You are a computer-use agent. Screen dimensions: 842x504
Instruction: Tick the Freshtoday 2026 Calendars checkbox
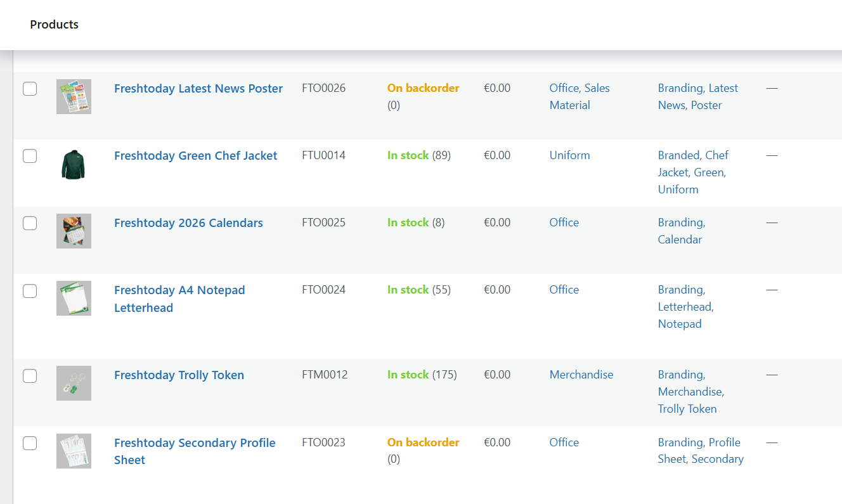pos(30,223)
